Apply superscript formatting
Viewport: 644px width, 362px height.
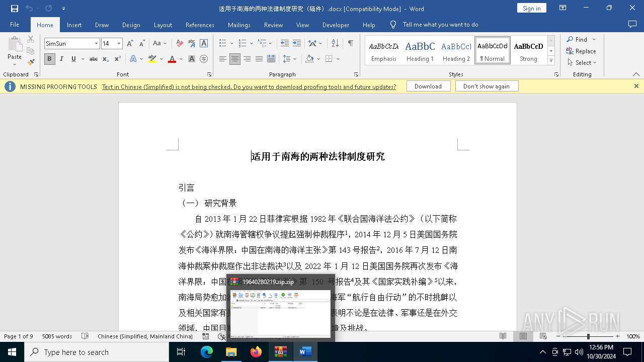117,59
